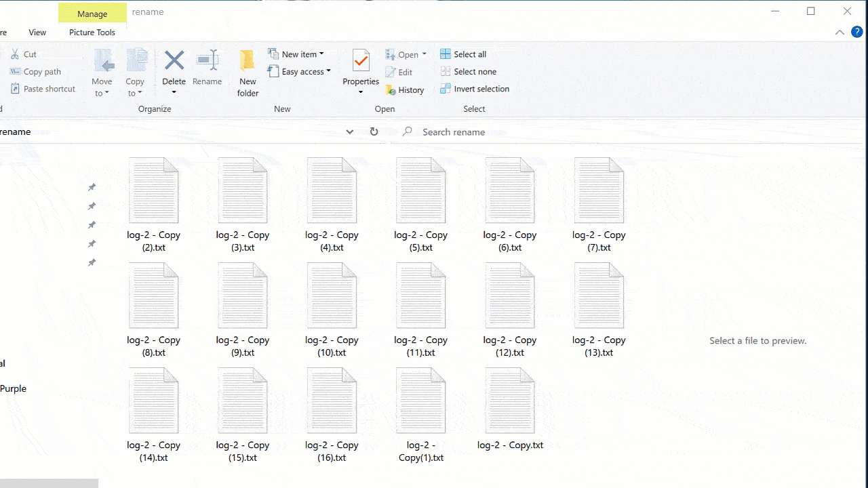Switch to the Manage contextual tab
Image resolution: width=868 pixels, height=488 pixels.
[x=92, y=14]
